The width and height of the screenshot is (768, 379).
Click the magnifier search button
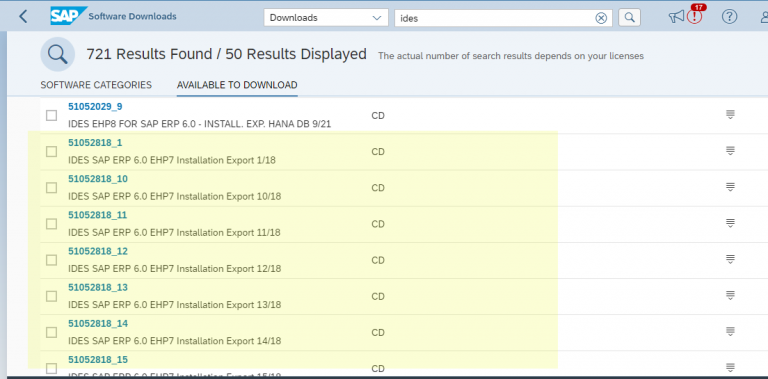click(x=630, y=18)
